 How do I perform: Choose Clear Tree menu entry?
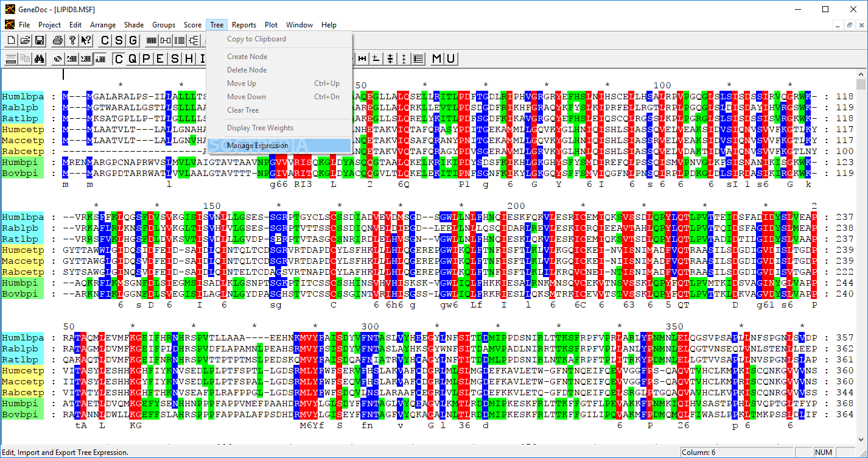pos(279,110)
